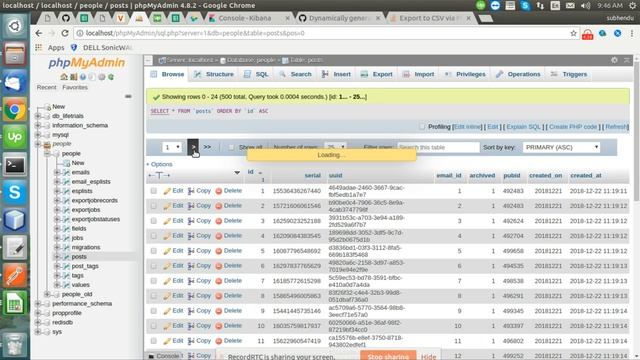The height and width of the screenshot is (360, 640).
Task: Expand the mysql database node
Action: (38, 135)
